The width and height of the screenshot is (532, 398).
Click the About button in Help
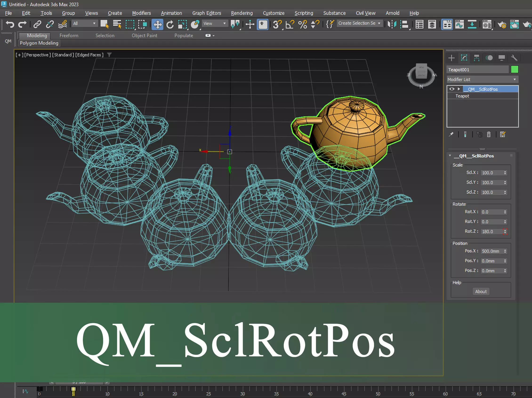(x=481, y=291)
